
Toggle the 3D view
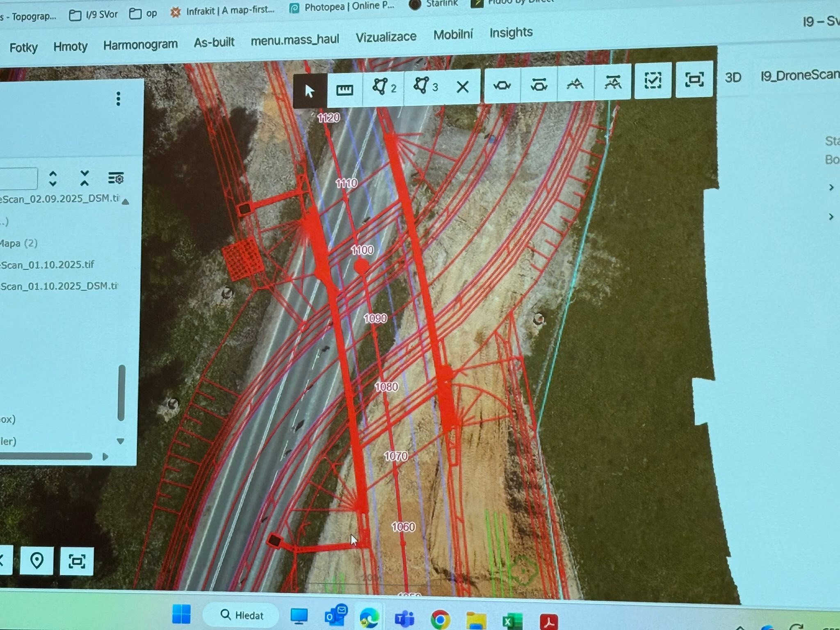tap(733, 78)
